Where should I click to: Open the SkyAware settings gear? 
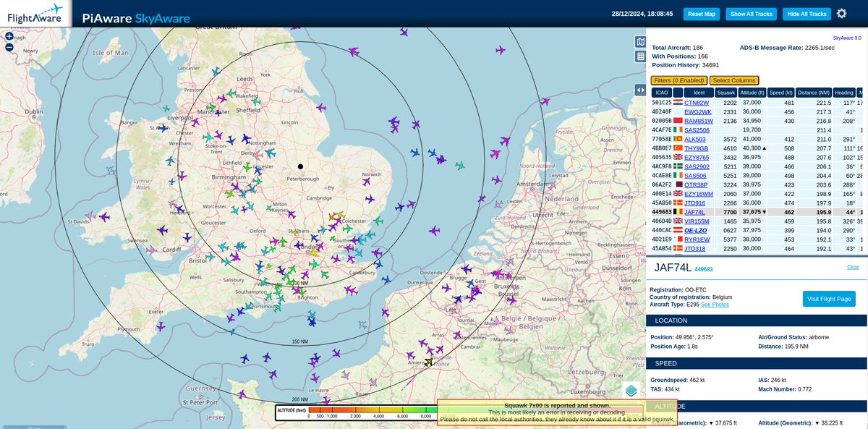coord(841,14)
